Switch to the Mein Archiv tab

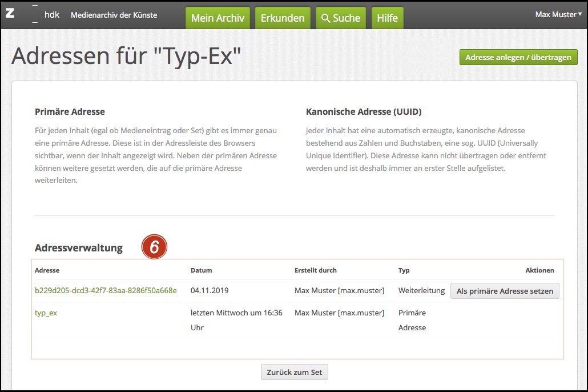point(218,18)
